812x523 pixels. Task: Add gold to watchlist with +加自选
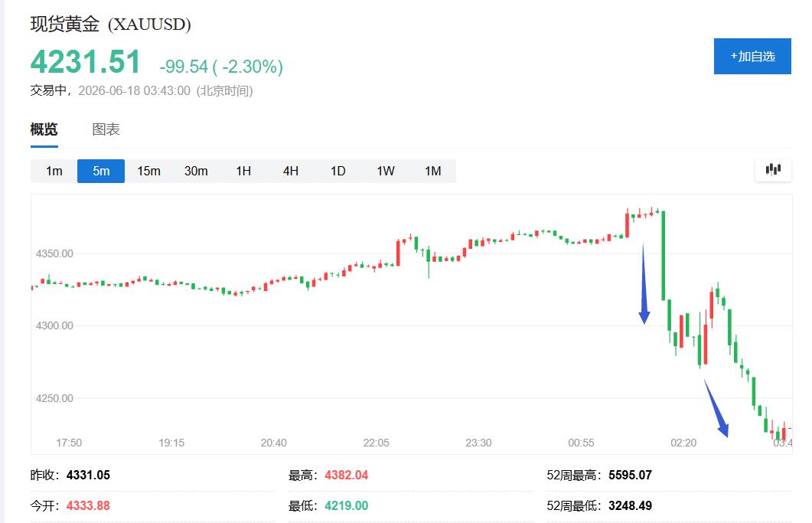click(x=752, y=56)
